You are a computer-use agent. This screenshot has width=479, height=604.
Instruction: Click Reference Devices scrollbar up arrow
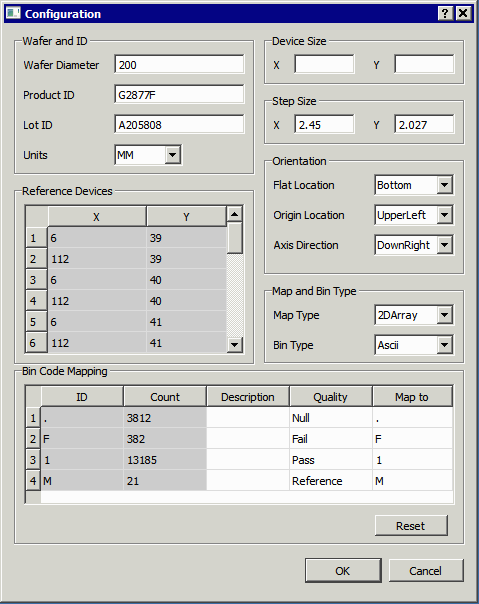tap(234, 214)
